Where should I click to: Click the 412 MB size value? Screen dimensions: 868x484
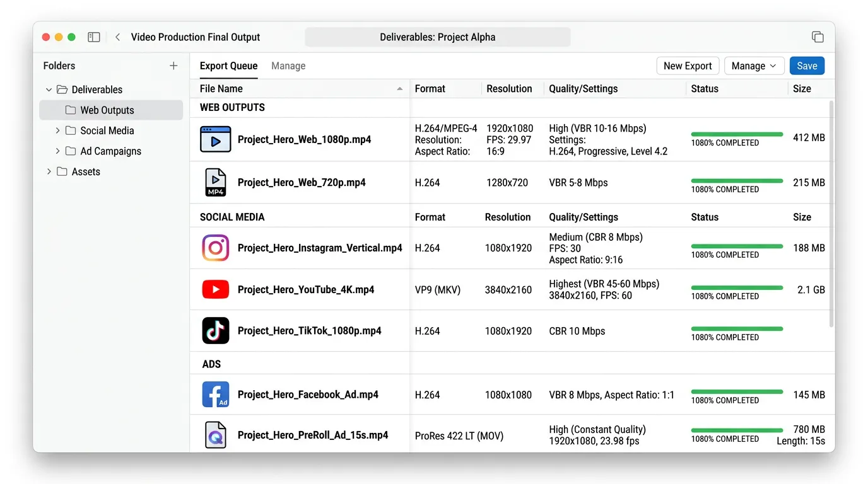tap(809, 137)
